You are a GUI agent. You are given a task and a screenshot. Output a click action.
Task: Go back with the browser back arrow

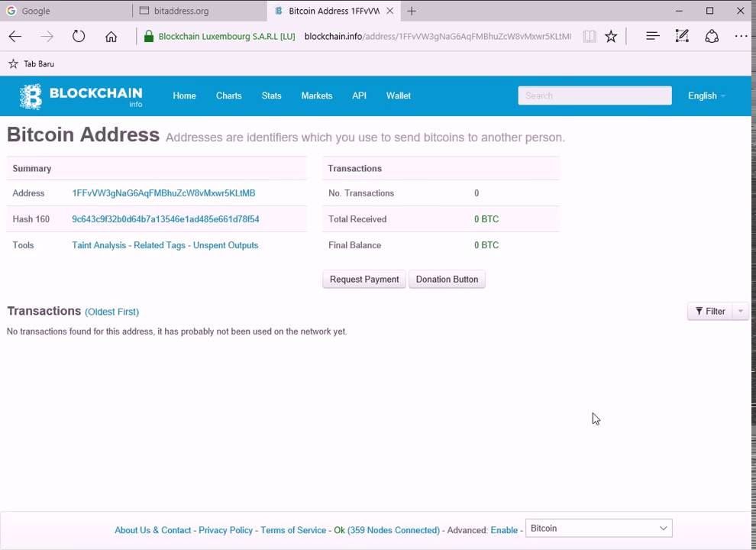pos(15,37)
